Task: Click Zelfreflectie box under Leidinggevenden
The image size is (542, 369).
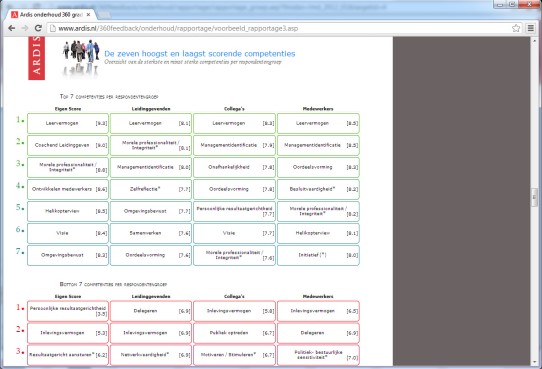Action: (151, 189)
